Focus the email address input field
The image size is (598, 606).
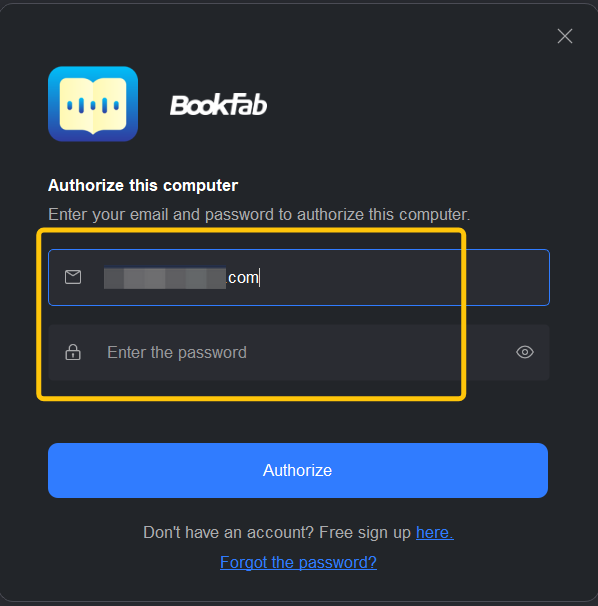click(x=299, y=277)
